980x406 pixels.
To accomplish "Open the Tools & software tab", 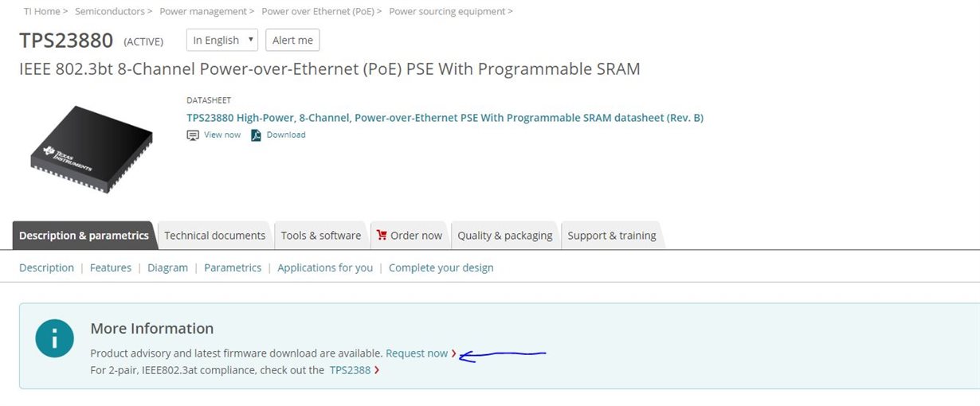I will tap(320, 236).
